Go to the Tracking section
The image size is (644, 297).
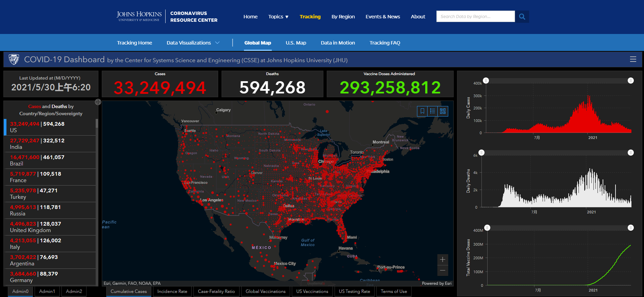click(310, 17)
